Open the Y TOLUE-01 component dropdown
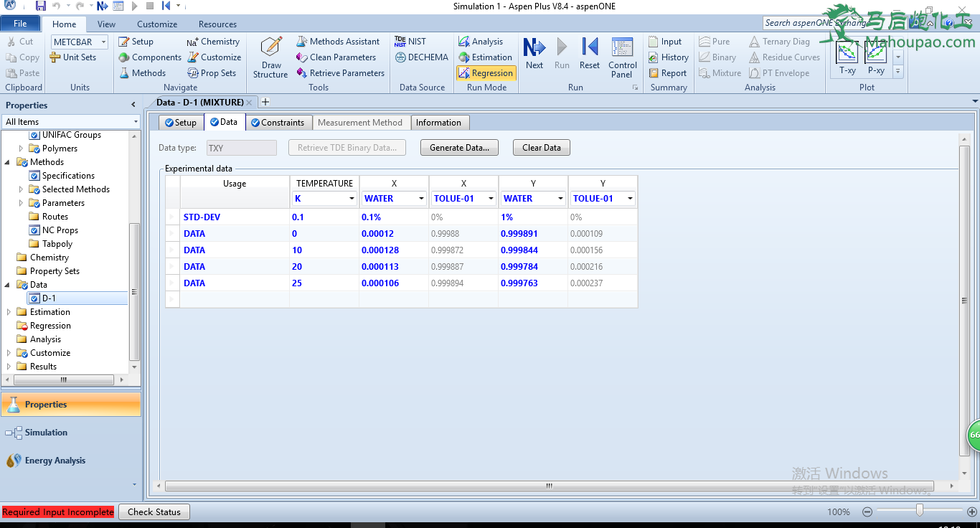The height and width of the screenshot is (528, 980). (x=631, y=199)
